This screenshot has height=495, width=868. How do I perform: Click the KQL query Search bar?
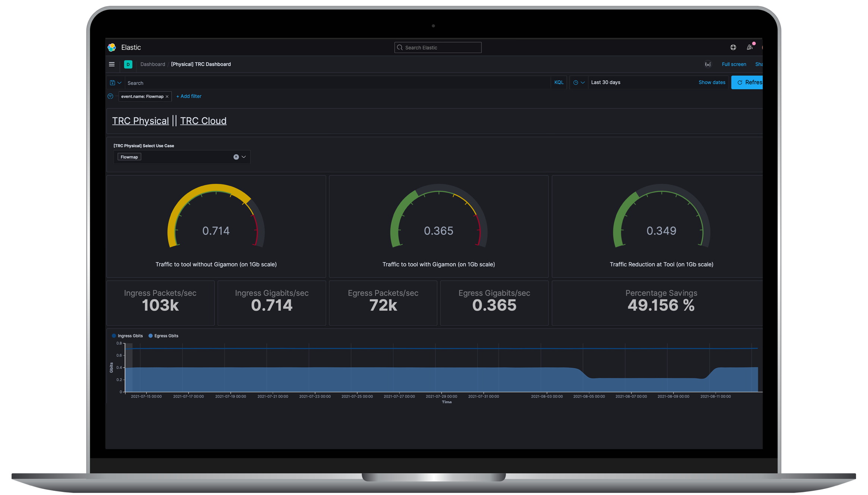click(337, 83)
